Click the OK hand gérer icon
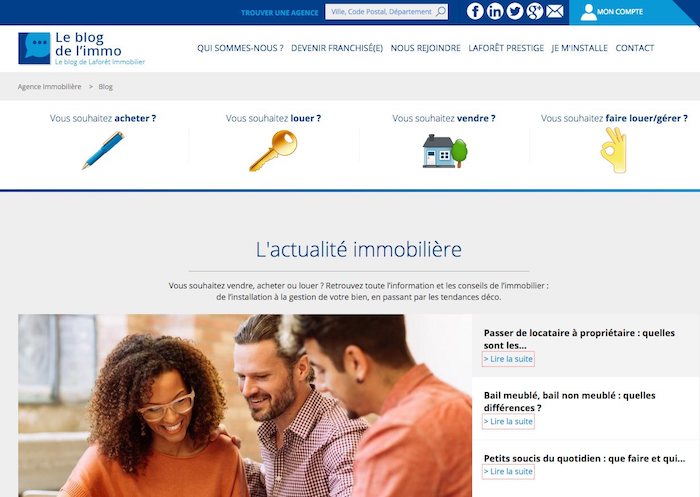Screen dimensions: 700x497 click(614, 150)
